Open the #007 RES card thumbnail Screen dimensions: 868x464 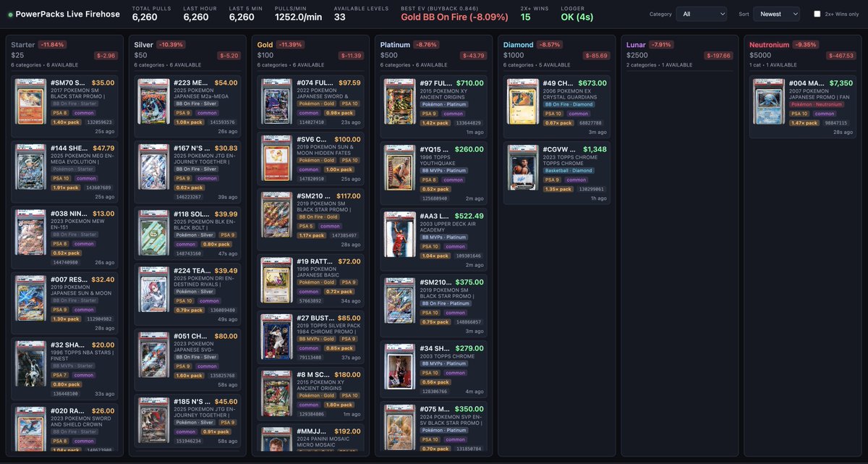tap(31, 297)
